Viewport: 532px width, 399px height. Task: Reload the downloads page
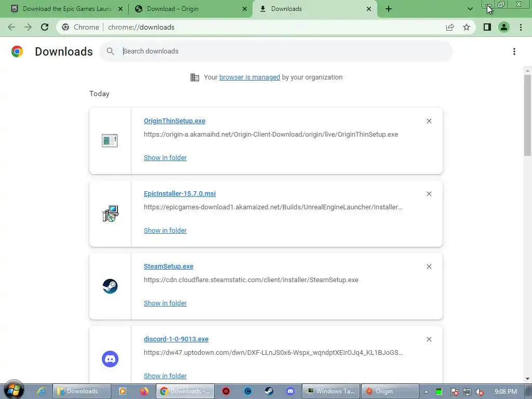(x=45, y=27)
